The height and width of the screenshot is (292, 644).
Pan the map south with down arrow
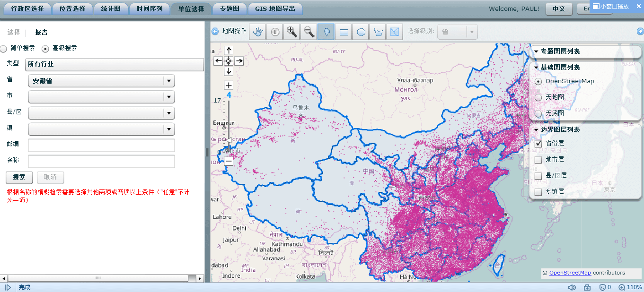tap(229, 71)
